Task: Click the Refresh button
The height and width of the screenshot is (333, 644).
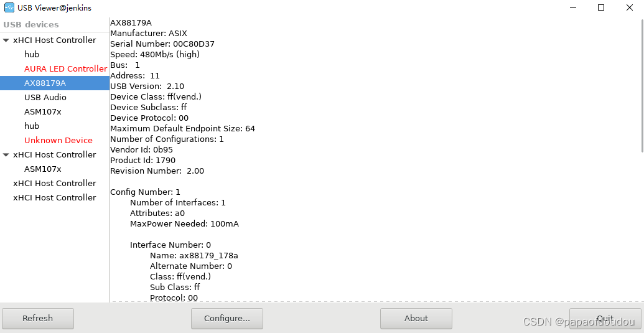Action: point(38,318)
